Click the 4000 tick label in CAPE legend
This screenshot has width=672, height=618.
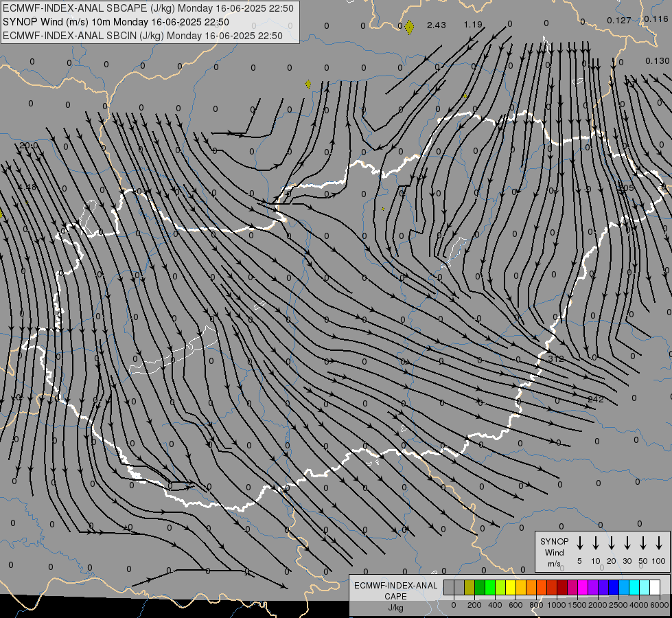(639, 605)
